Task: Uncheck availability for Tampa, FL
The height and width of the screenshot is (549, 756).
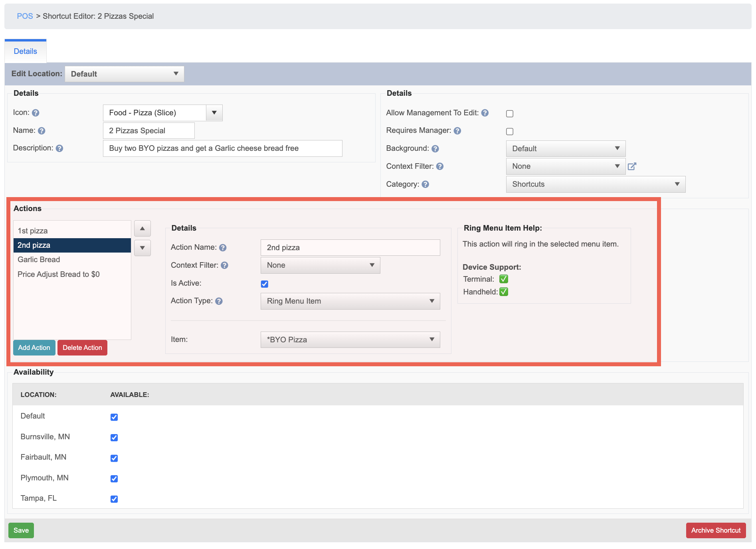Action: pos(114,499)
